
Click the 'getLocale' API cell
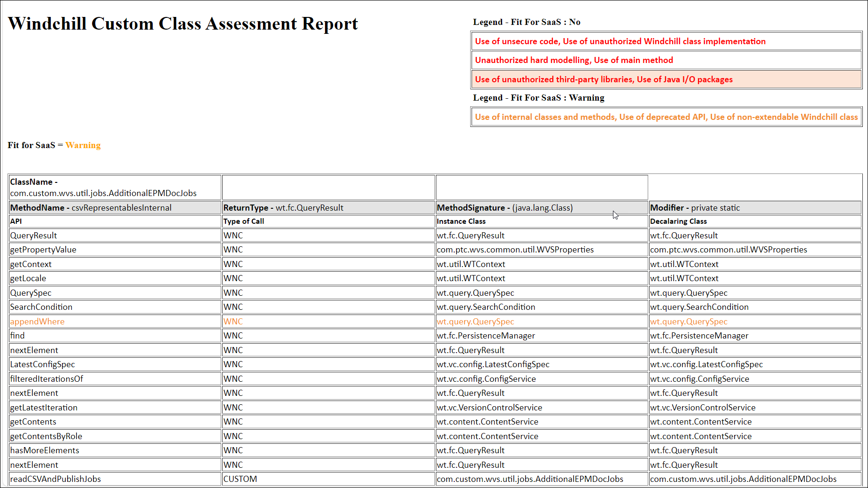[115, 278]
